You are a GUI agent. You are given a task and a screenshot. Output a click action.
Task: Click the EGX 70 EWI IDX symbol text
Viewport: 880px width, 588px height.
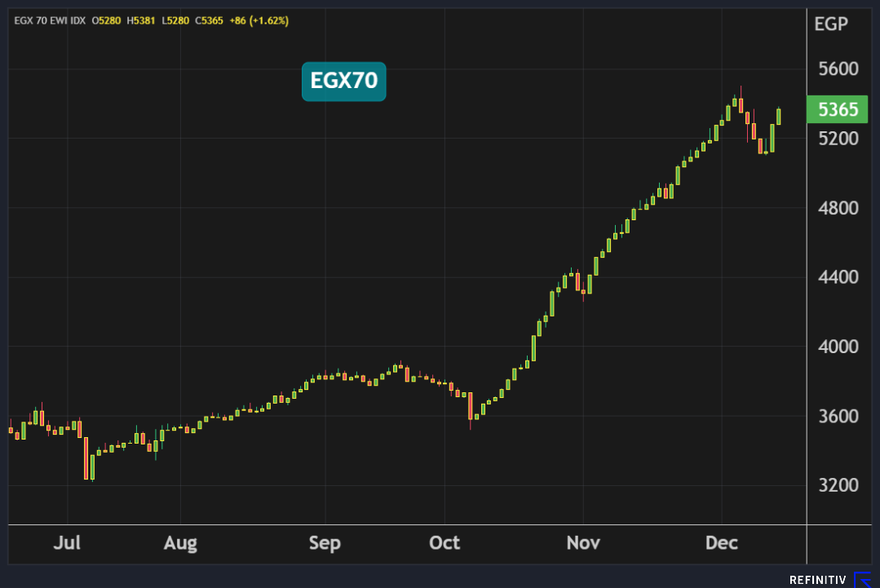point(51,20)
